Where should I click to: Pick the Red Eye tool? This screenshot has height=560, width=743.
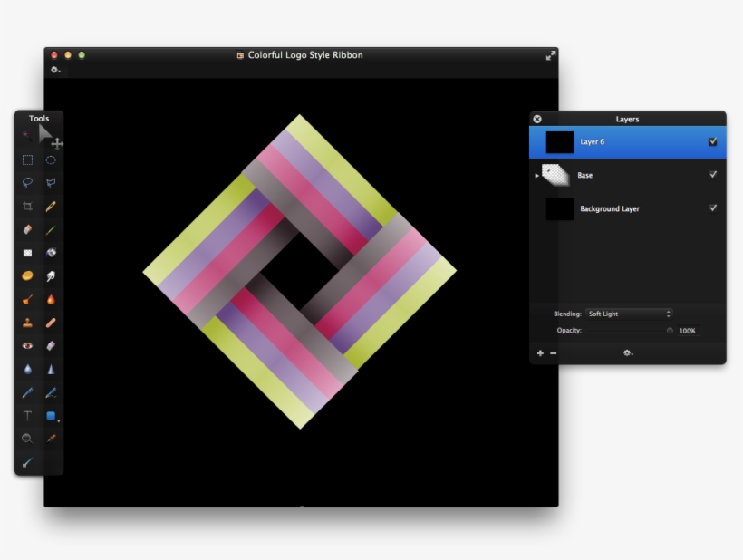point(28,345)
